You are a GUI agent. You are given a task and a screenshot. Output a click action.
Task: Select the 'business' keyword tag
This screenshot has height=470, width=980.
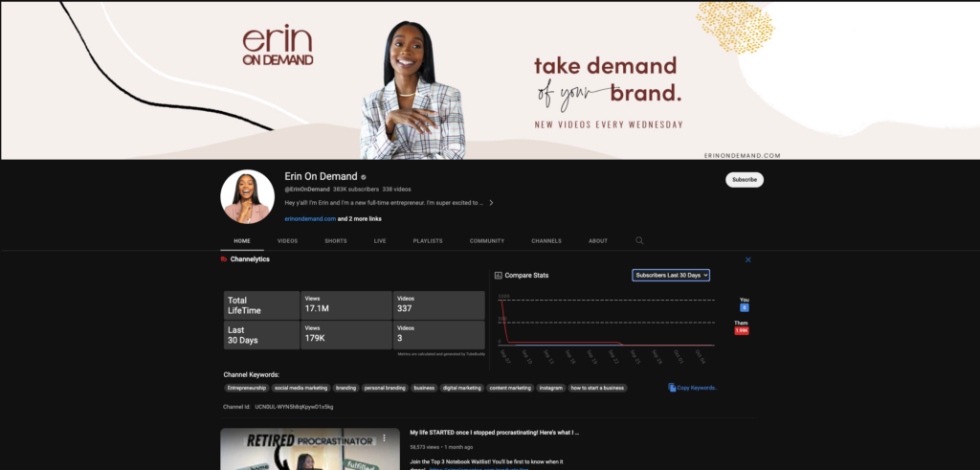(x=424, y=388)
